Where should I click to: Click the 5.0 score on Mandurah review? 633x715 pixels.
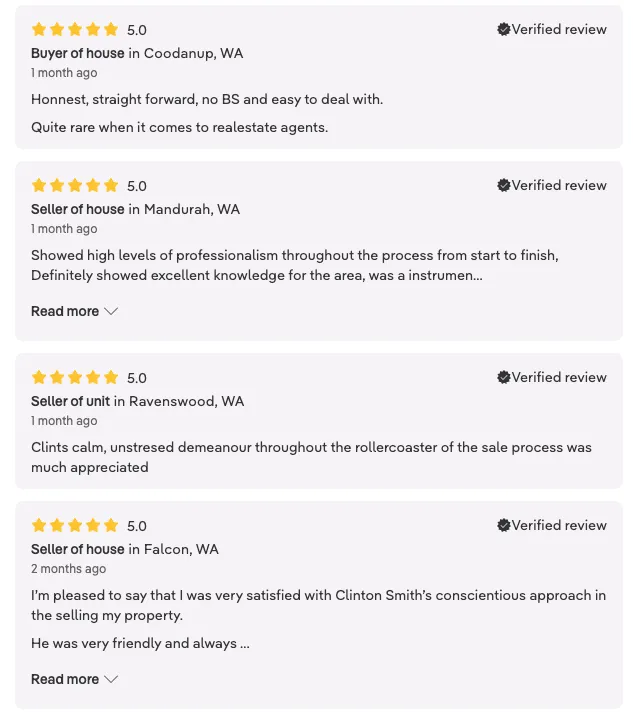[137, 186]
